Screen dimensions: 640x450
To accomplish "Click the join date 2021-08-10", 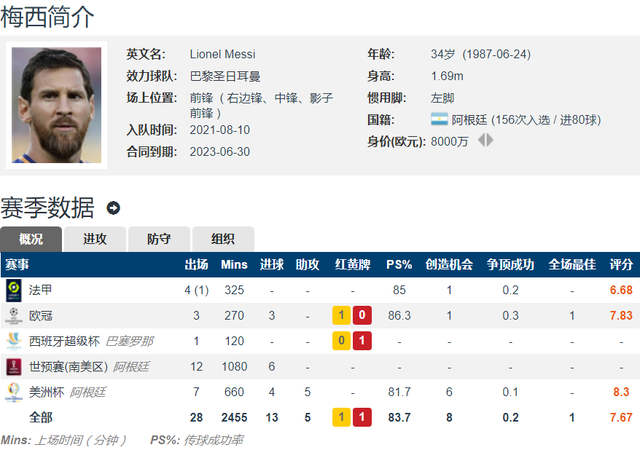I will click(x=220, y=130).
